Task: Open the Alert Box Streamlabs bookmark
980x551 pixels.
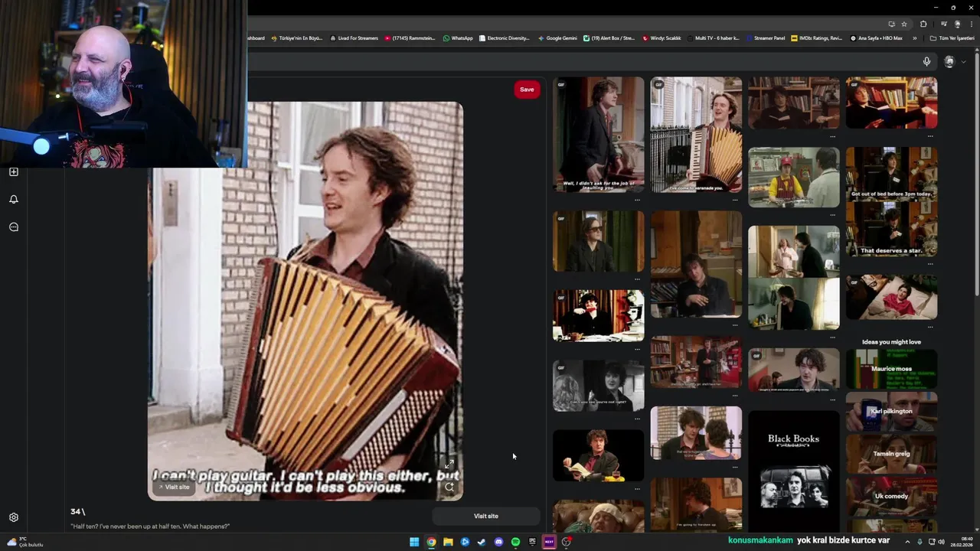Action: tap(609, 37)
